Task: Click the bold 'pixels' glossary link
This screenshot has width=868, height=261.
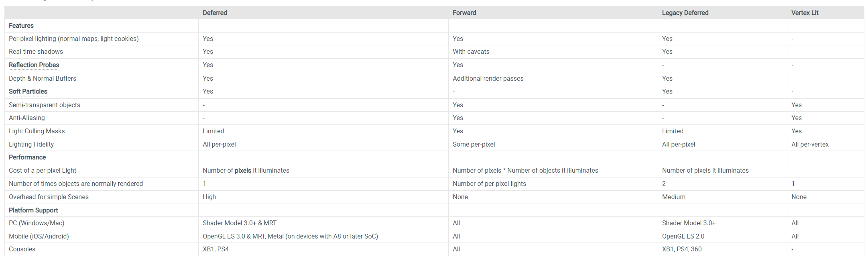Action: point(243,171)
